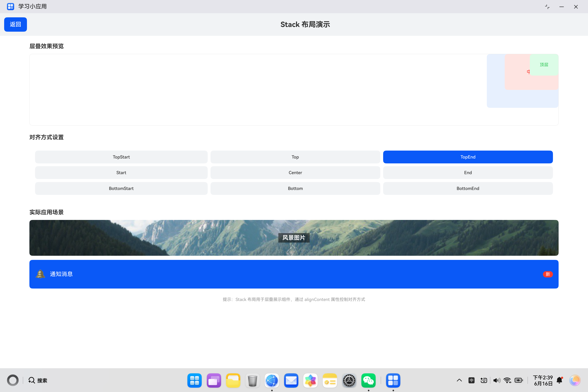Click the 学习小应用 app icon in title bar
588x392 pixels.
pyautogui.click(x=11, y=6)
